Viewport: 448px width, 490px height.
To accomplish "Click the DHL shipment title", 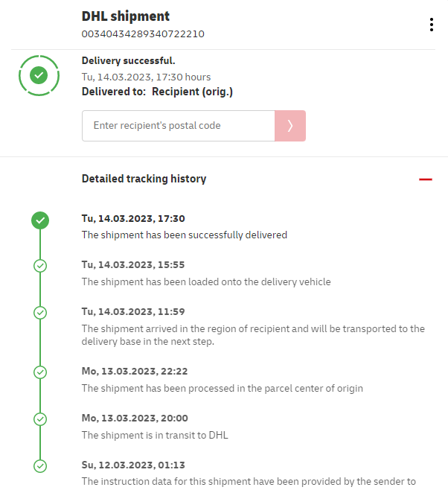I will [x=126, y=16].
